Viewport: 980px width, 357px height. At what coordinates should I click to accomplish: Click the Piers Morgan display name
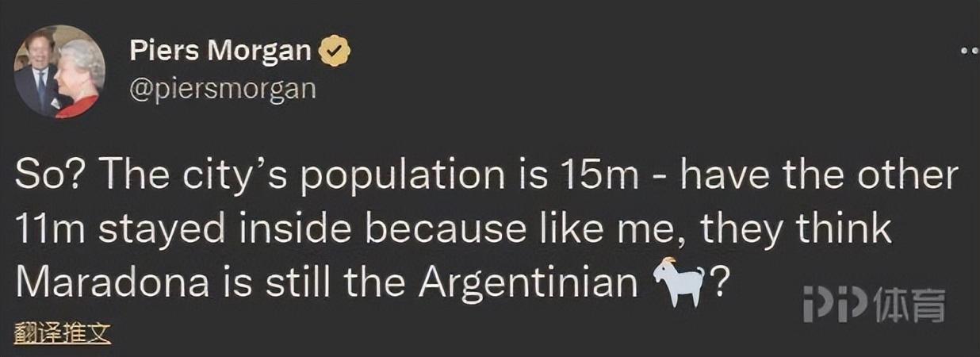click(220, 52)
